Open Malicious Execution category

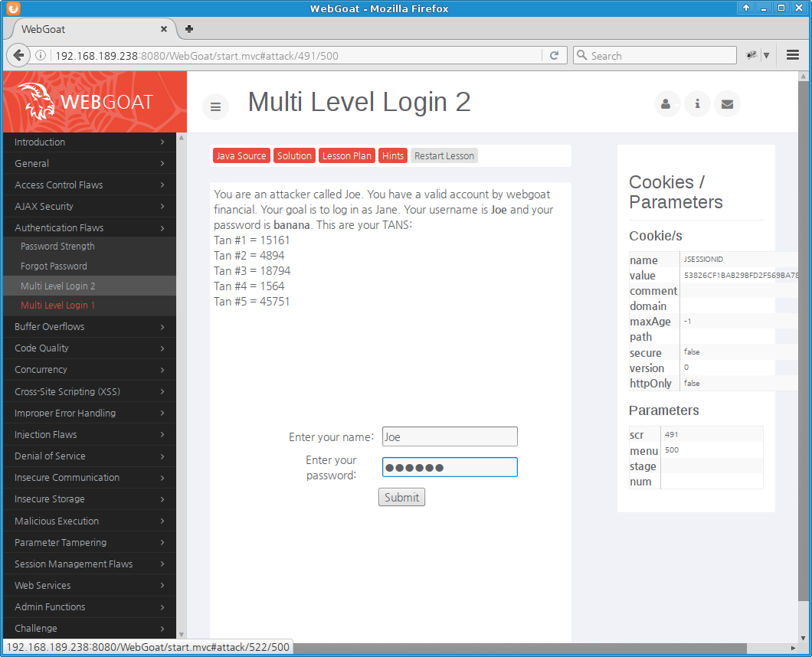tap(90, 521)
